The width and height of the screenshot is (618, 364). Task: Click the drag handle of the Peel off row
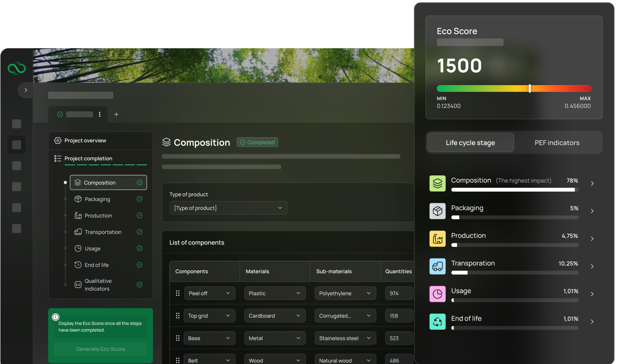click(x=178, y=293)
